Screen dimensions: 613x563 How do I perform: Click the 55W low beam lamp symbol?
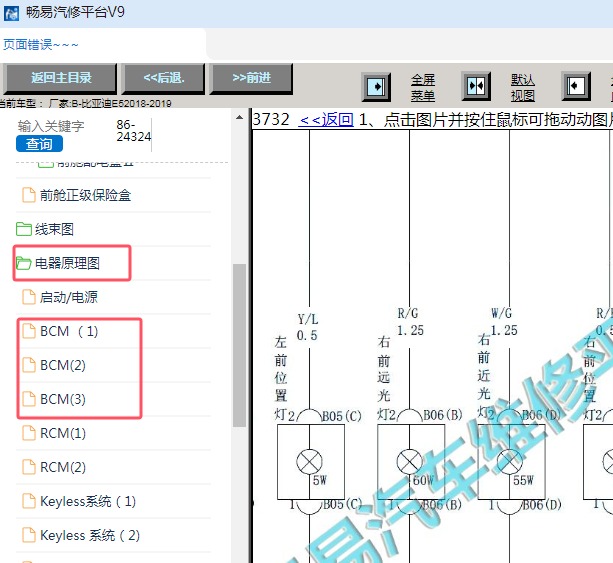[x=509, y=462]
